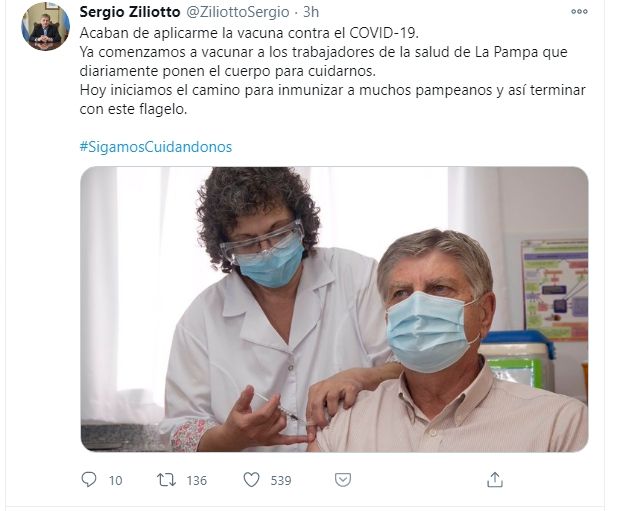This screenshot has height=511, width=633.
Task: Open the three-dot more options menu
Action: [x=579, y=12]
